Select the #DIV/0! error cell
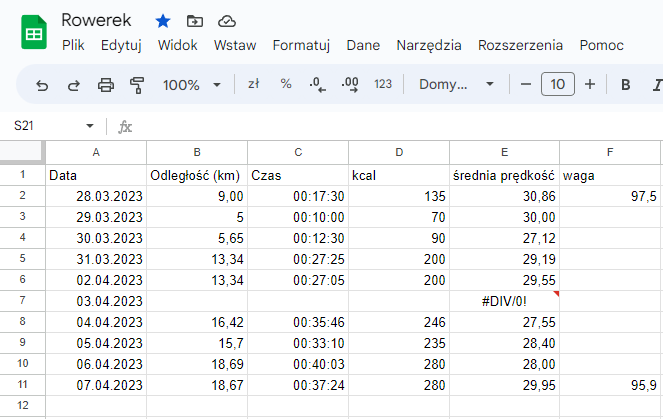Image resolution: width=663 pixels, height=419 pixels. point(504,300)
